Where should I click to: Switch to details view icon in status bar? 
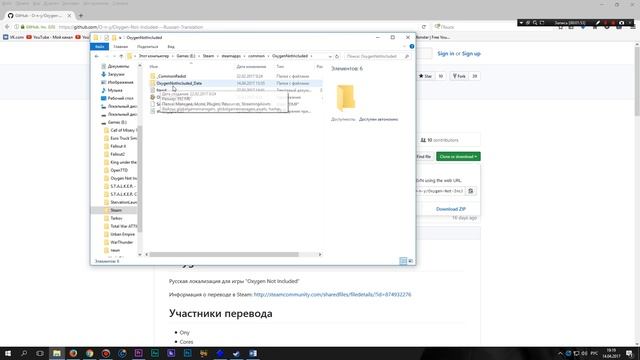click(x=403, y=261)
